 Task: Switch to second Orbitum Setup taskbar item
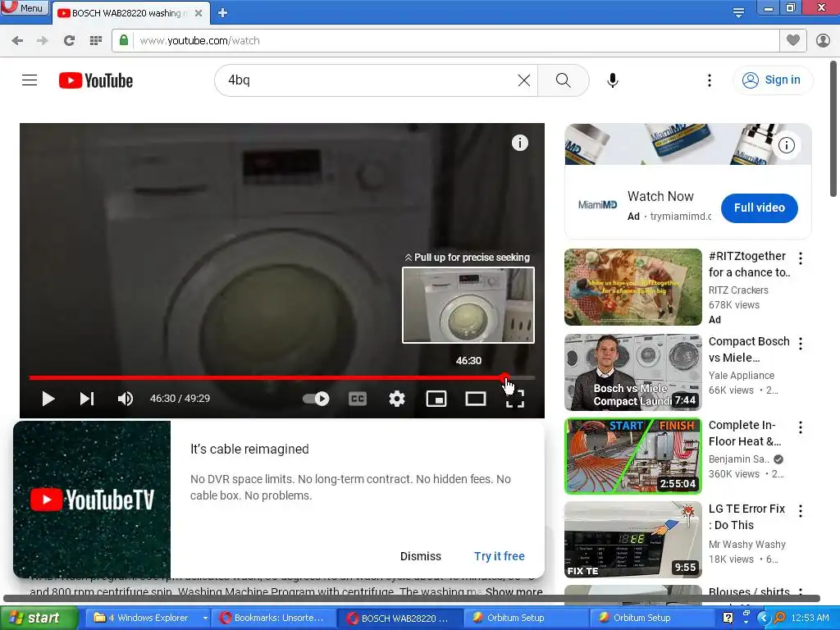652,618
